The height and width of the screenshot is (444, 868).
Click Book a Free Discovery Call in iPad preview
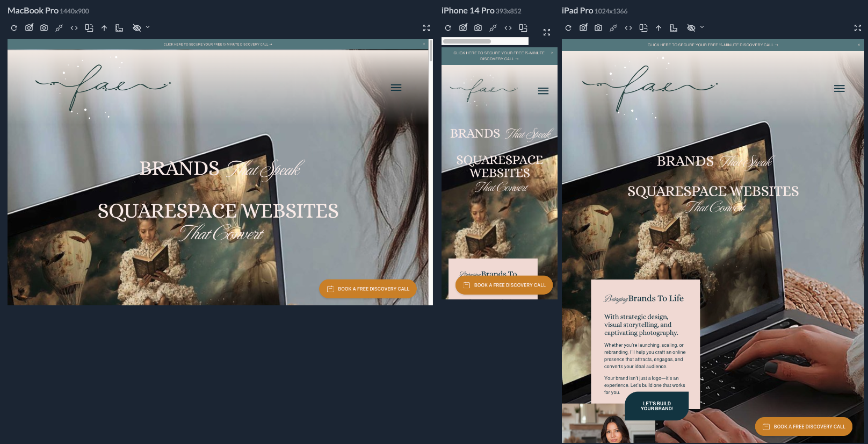click(x=804, y=426)
